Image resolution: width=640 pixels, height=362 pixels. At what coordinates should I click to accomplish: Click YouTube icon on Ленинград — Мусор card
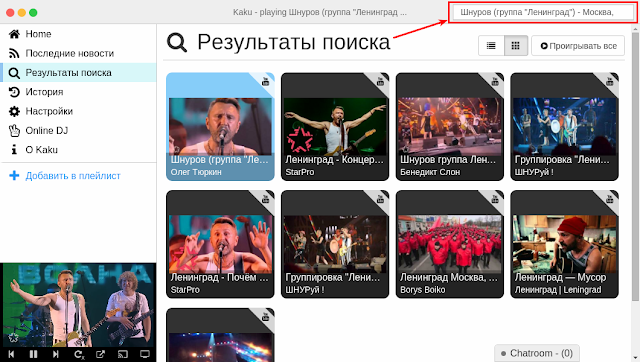point(610,199)
